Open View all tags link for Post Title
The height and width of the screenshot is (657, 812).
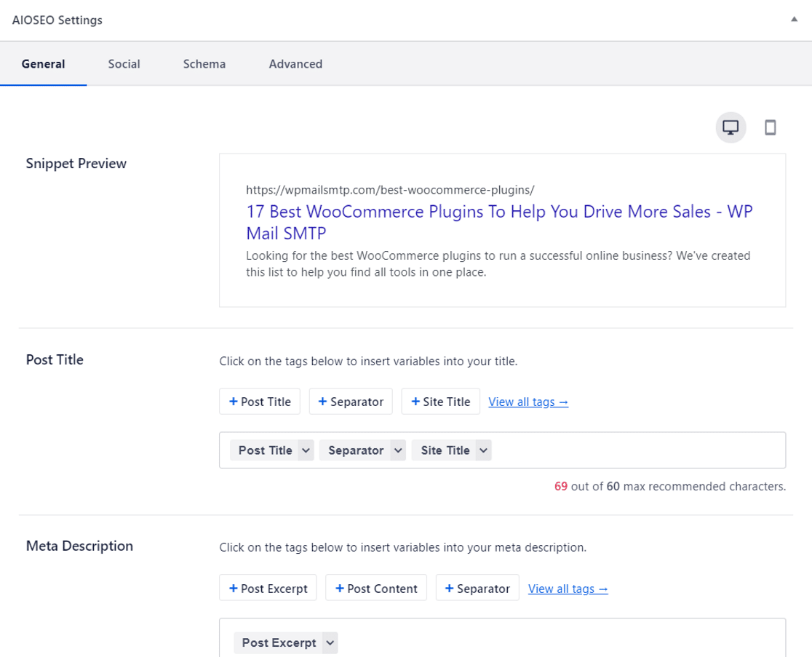(x=528, y=402)
